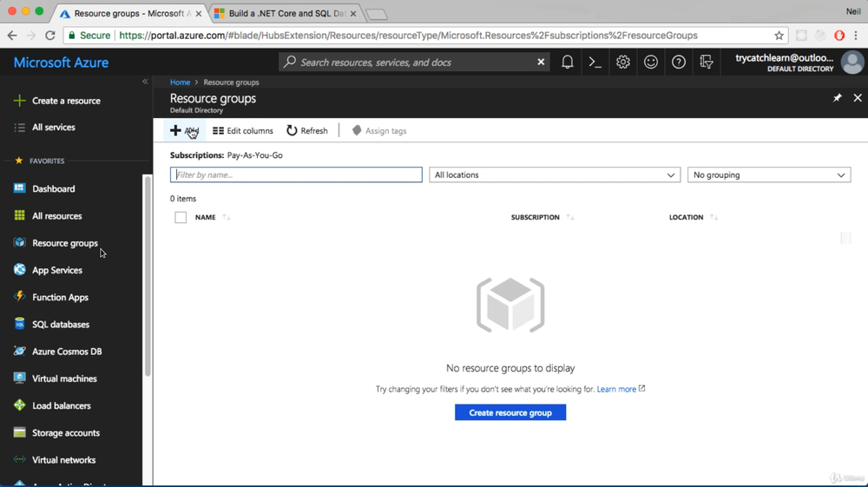
Task: Click the Create resource group button
Action: [510, 412]
